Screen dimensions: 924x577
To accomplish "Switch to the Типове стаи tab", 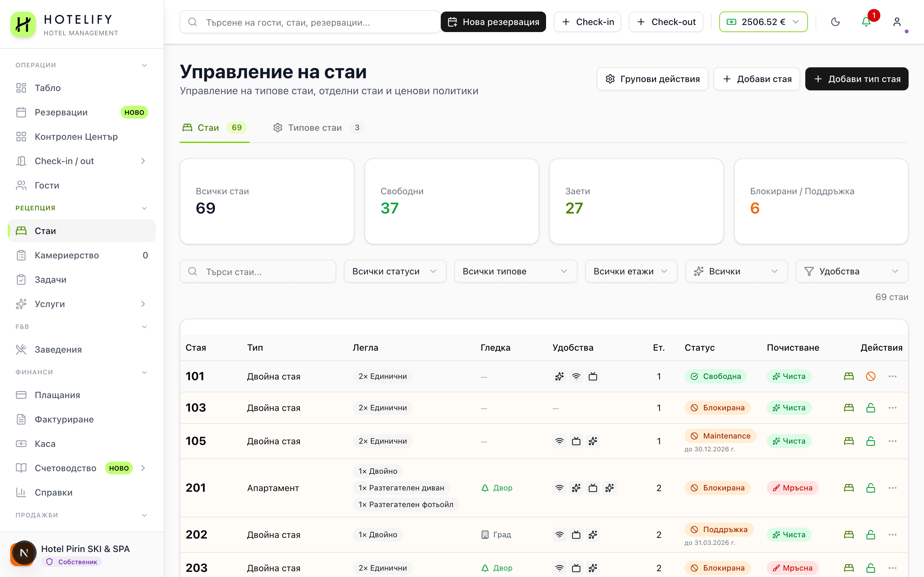I will tap(315, 128).
